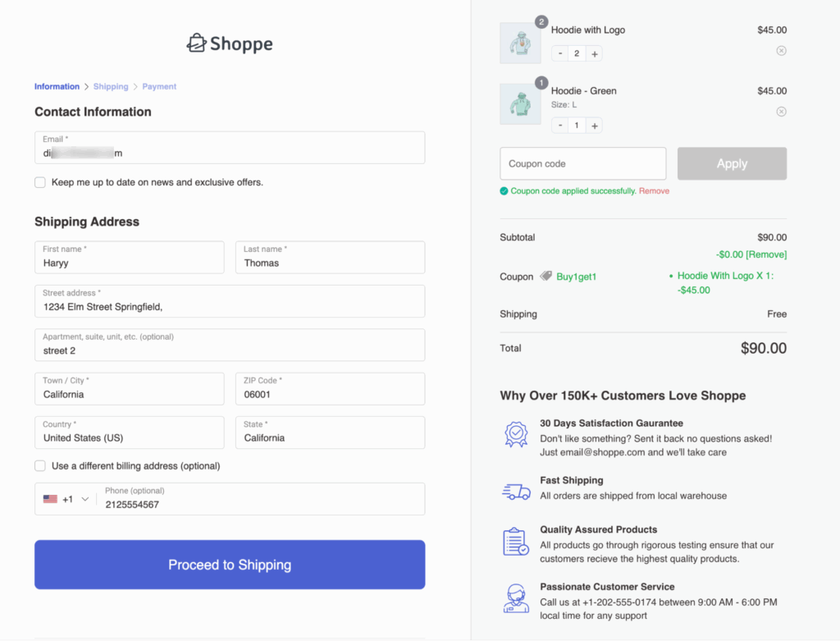The width and height of the screenshot is (840, 641).
Task: Decrease Hoodie - Green quantity with minus icon
Action: tap(559, 126)
